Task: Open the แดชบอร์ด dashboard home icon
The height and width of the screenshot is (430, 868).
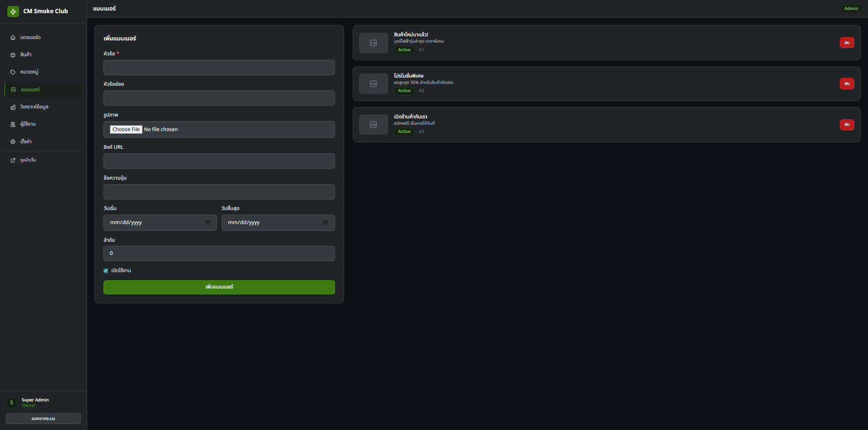Action: [13, 38]
